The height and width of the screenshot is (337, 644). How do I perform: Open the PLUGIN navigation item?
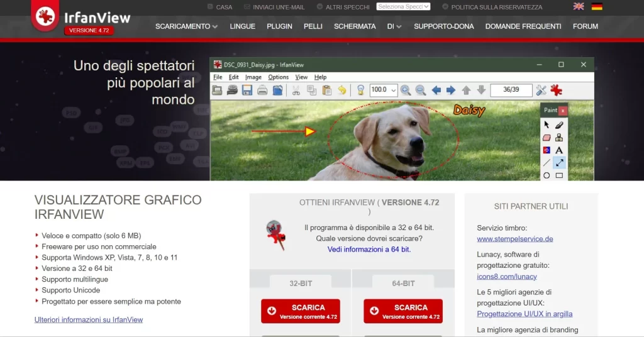point(279,26)
